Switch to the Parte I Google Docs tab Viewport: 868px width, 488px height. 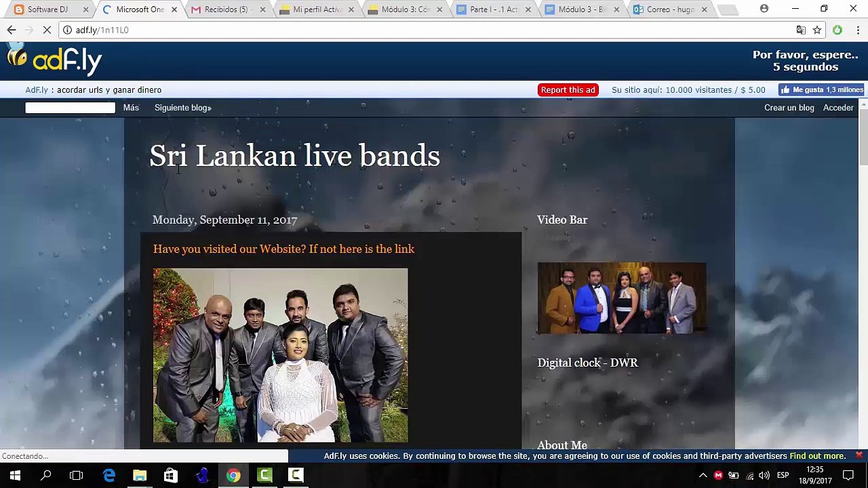tap(493, 9)
